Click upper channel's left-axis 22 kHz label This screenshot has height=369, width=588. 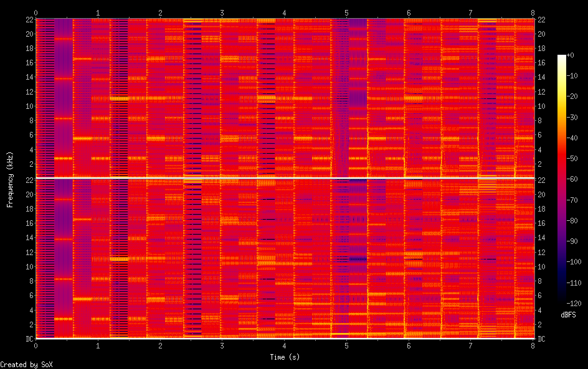pos(29,19)
